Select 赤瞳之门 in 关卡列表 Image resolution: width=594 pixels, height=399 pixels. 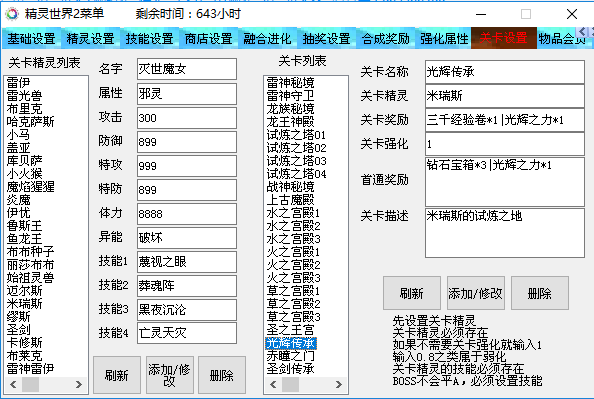point(290,356)
